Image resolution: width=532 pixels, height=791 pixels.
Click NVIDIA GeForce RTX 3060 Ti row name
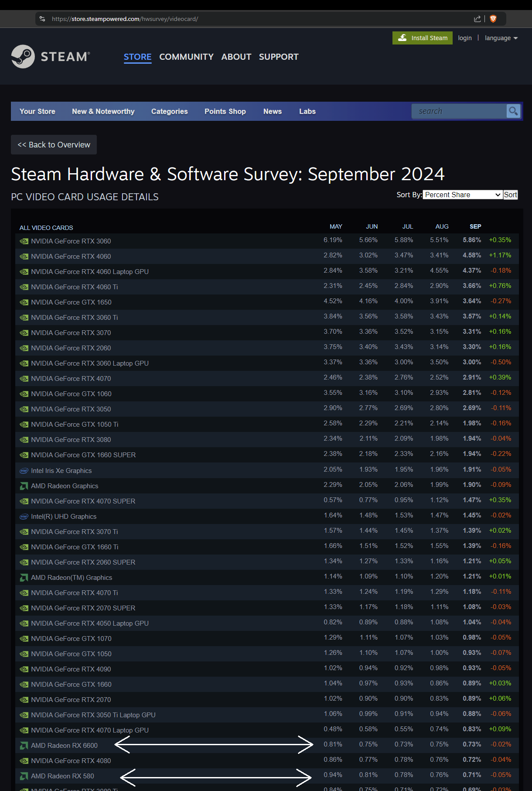(x=75, y=318)
